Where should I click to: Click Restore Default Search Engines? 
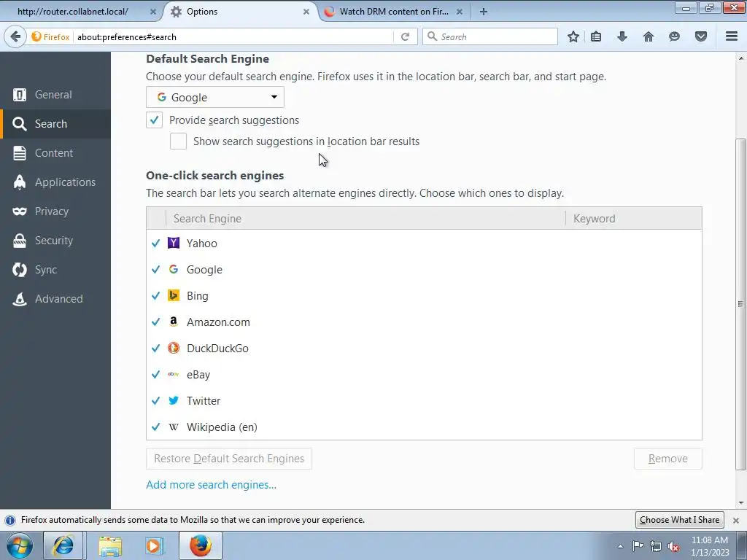pyautogui.click(x=229, y=459)
